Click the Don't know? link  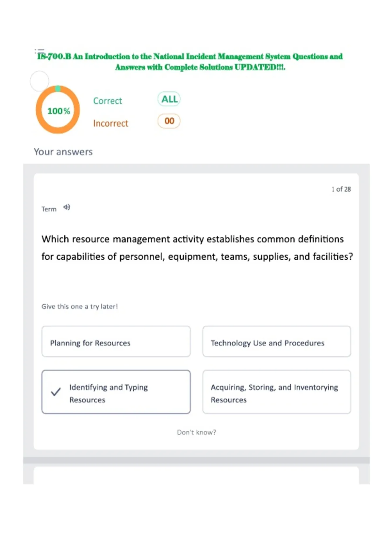(197, 432)
